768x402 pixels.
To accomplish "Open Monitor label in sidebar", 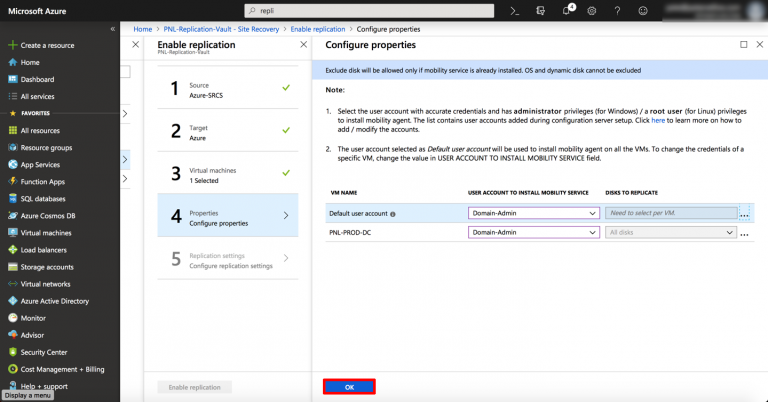I will click(33, 318).
